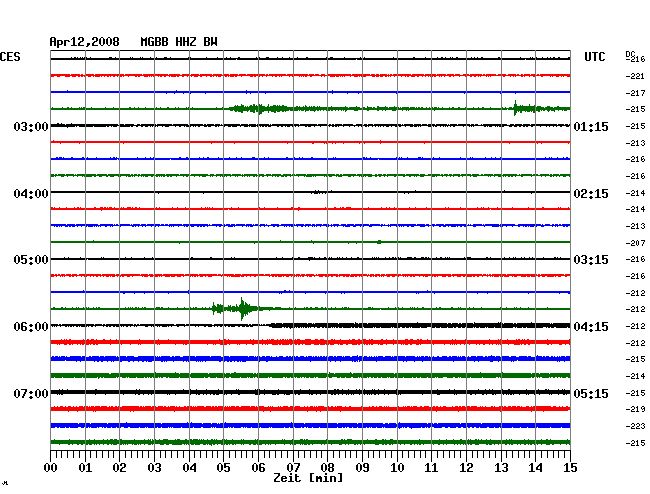Pick the 10 minute axis label
The image size is (650, 494).
click(x=397, y=467)
